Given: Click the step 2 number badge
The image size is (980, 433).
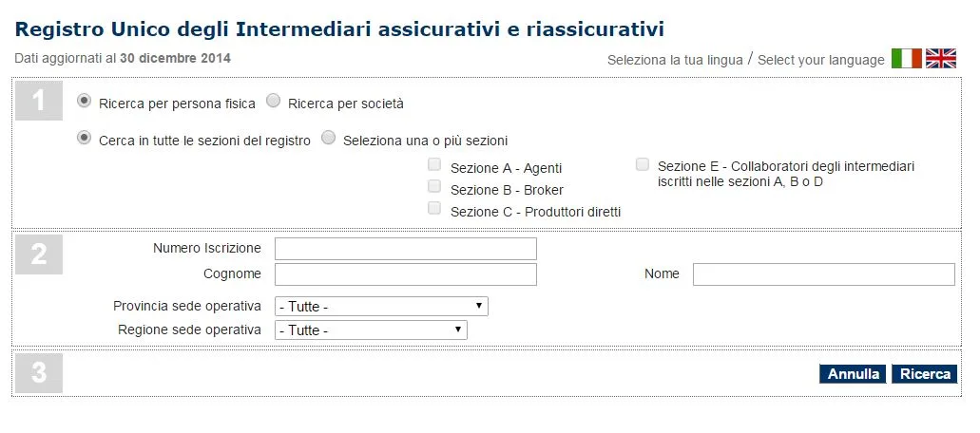Looking at the screenshot, I should [x=39, y=254].
